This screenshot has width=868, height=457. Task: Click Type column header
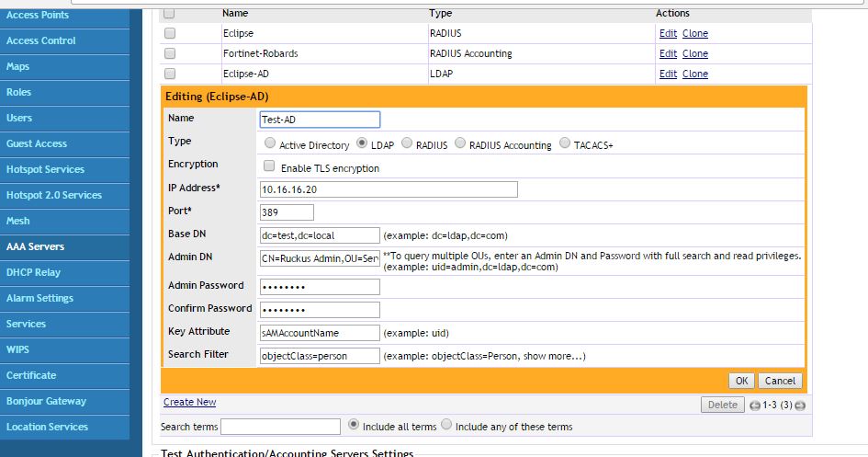(441, 13)
